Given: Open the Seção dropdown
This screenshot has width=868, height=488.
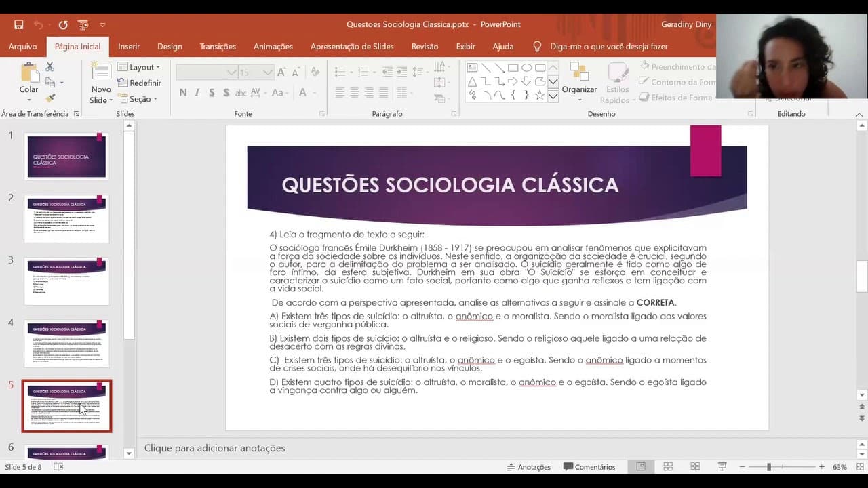Looking at the screenshot, I should (137, 99).
